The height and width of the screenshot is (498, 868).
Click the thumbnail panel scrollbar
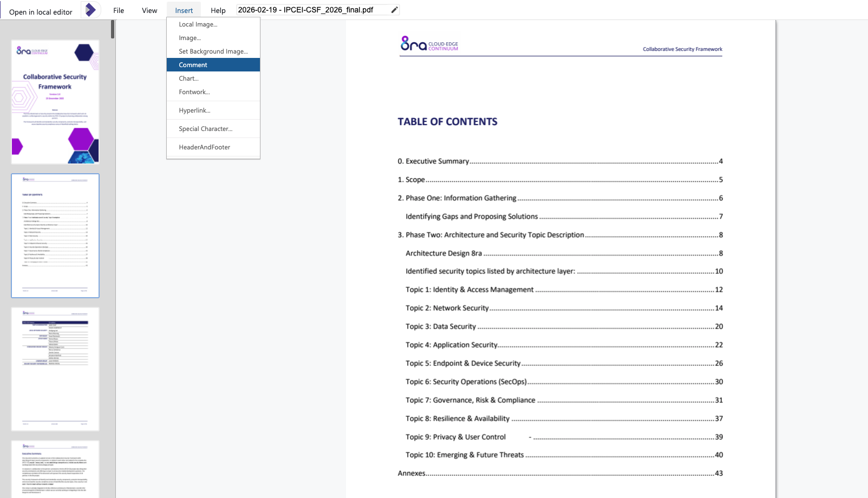click(113, 30)
